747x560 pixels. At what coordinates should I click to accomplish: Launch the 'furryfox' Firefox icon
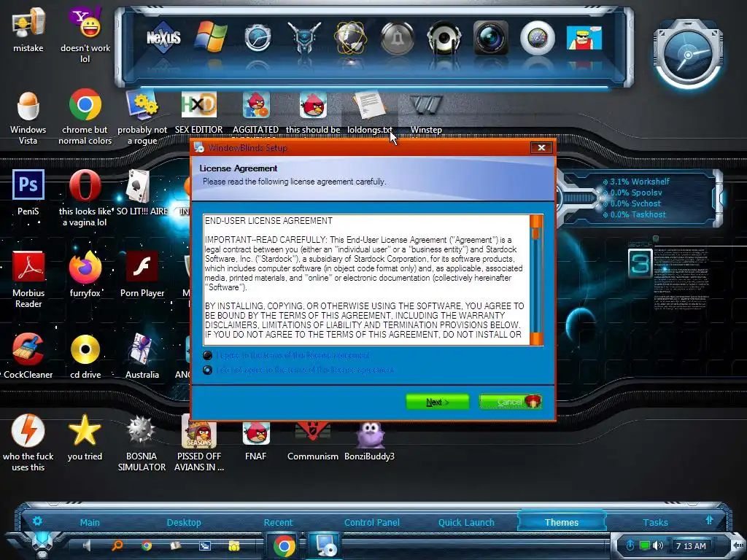[x=85, y=274]
